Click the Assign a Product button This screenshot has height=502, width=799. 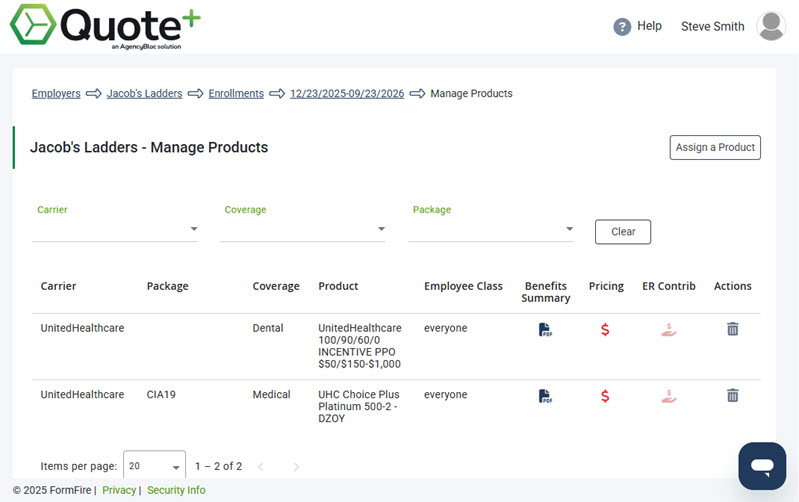[715, 147]
